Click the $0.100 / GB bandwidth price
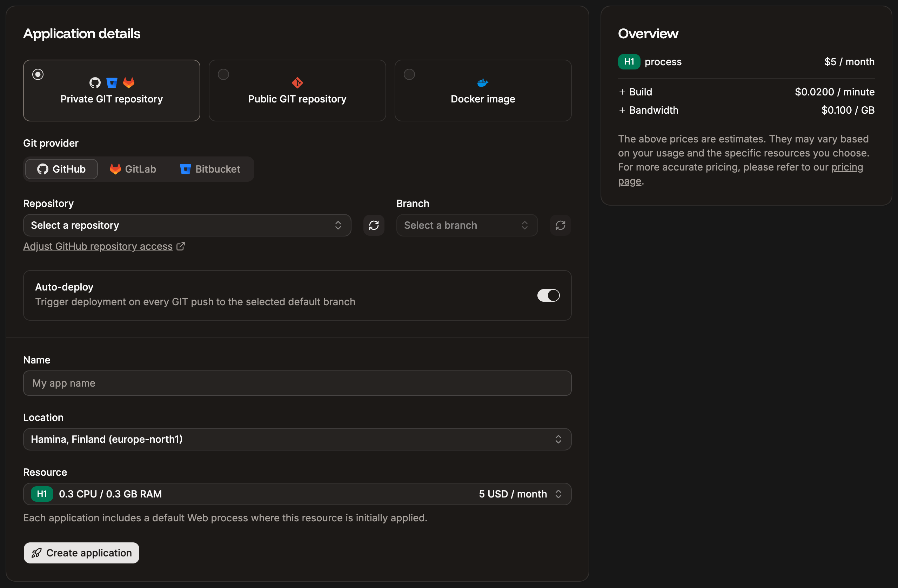This screenshot has height=588, width=898. [848, 110]
